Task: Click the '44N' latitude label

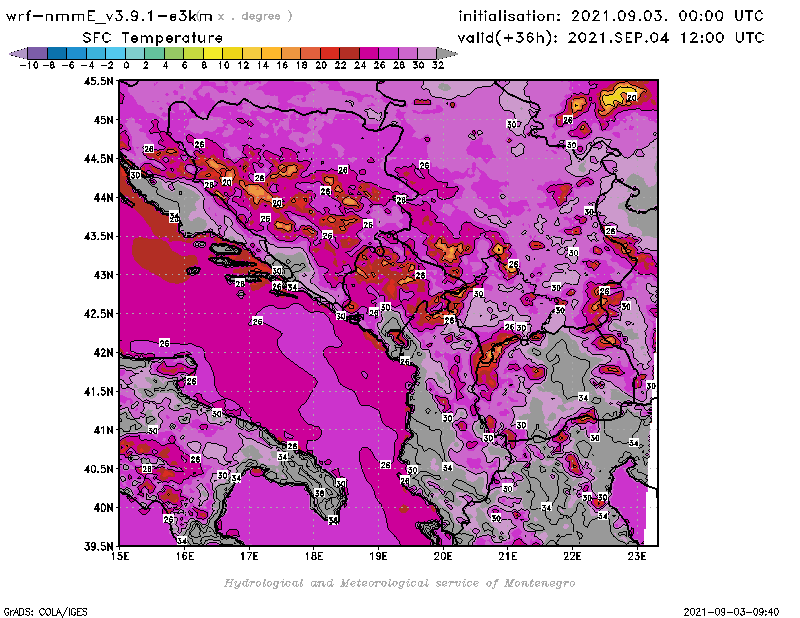Action: click(104, 197)
